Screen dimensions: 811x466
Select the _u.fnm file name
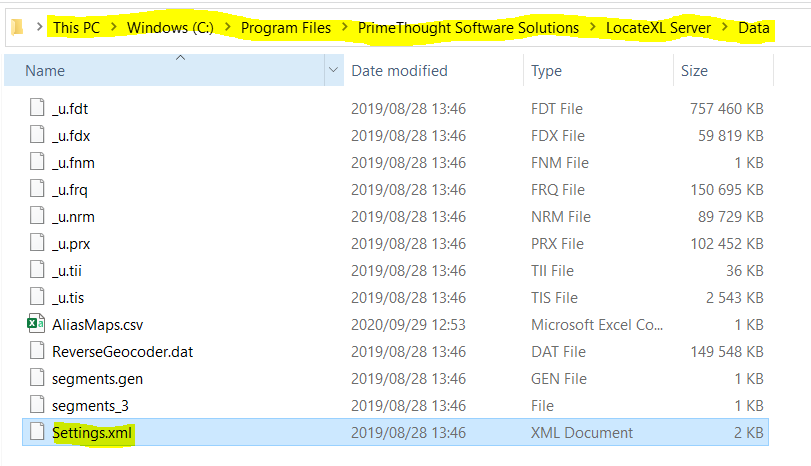[x=74, y=162]
